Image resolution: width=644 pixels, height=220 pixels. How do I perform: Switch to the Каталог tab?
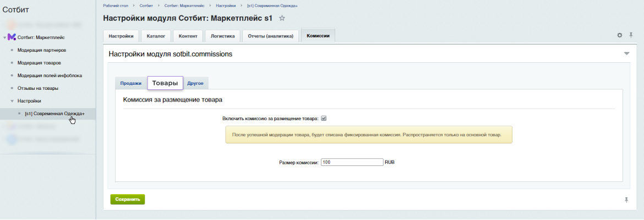(156, 36)
